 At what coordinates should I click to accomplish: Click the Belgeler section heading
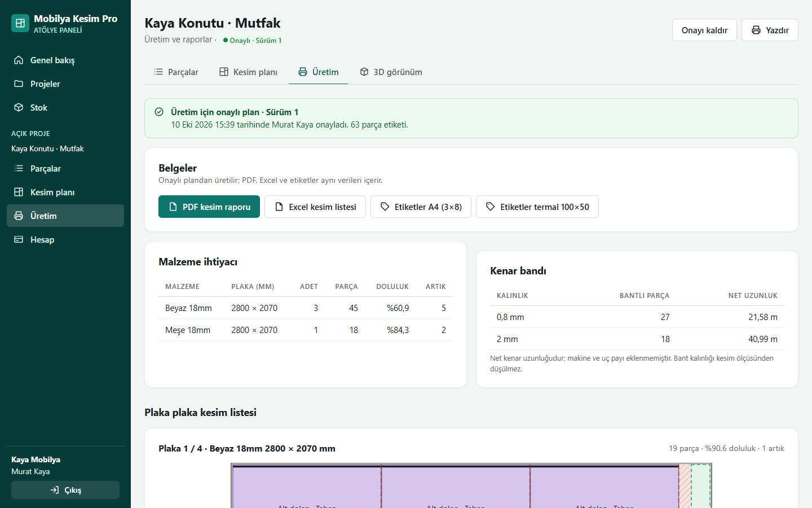tap(178, 168)
